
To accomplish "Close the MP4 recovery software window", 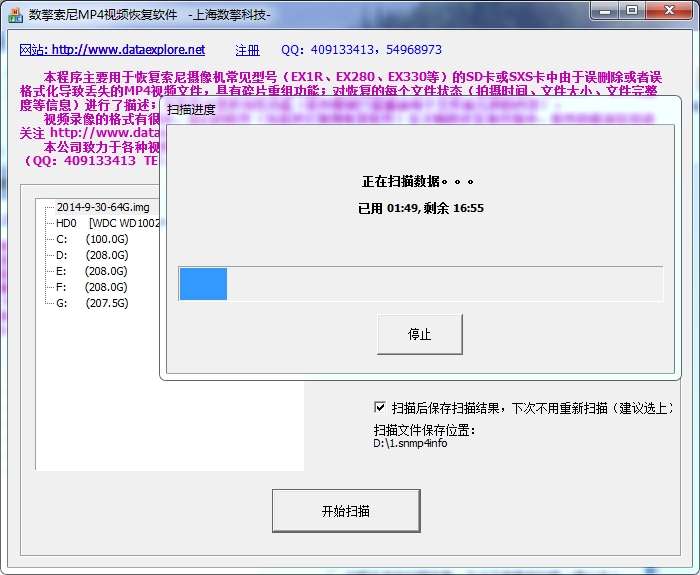I will (669, 11).
